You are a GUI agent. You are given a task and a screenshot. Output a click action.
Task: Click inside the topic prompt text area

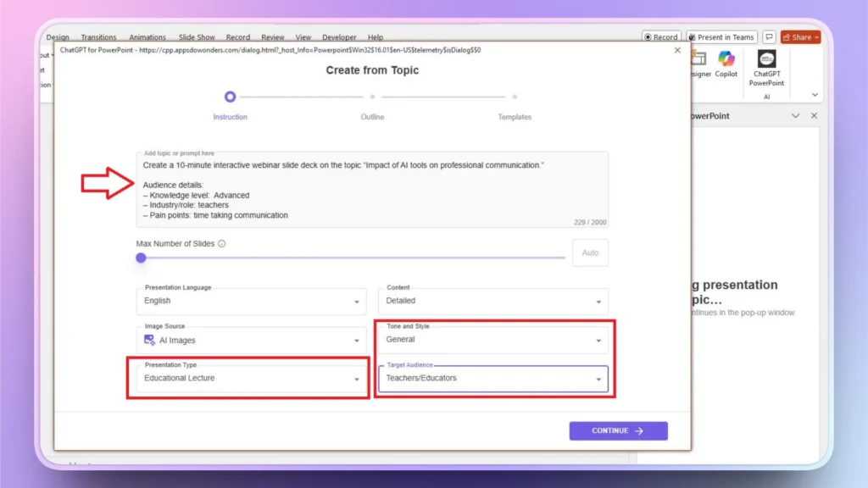[x=373, y=186]
